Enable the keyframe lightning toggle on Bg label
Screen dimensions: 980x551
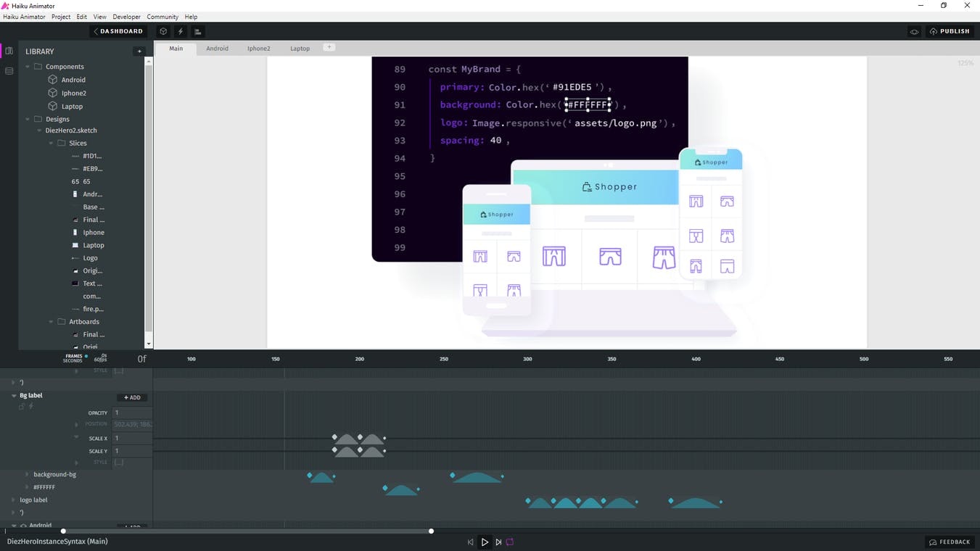[30, 407]
